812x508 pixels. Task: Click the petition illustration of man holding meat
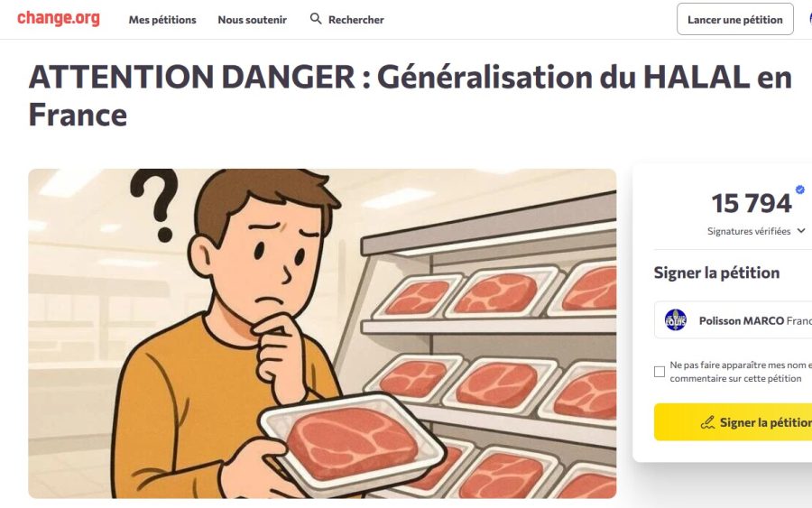tap(322, 334)
